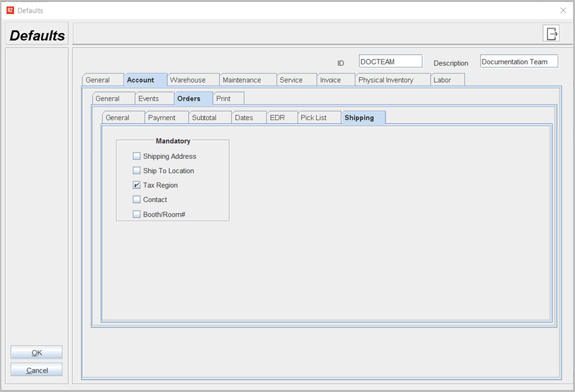Open the Events sub-tab under Account
The height and width of the screenshot is (392, 575).
coord(155,98)
